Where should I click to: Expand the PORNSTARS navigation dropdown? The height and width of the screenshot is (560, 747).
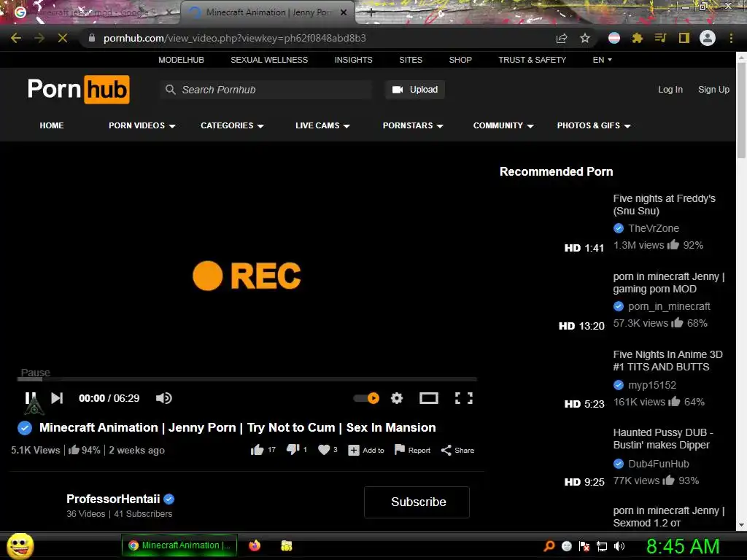(413, 125)
